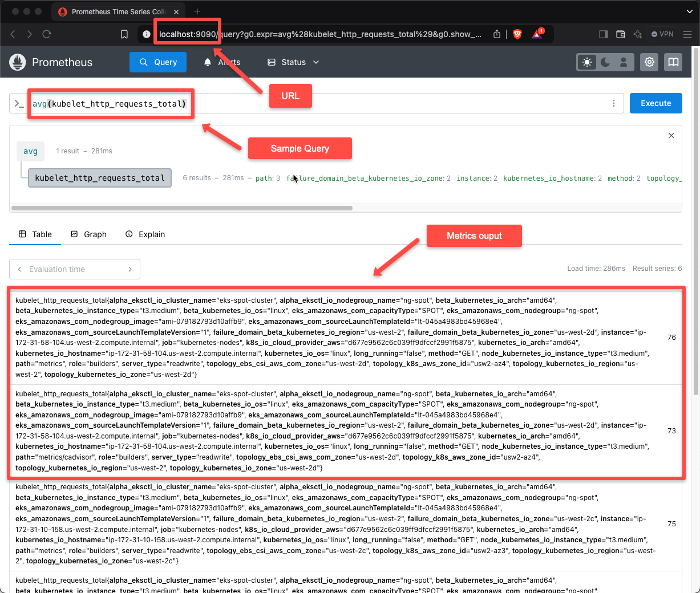Switch to the Table tab
The image size is (700, 593).
[x=35, y=234]
